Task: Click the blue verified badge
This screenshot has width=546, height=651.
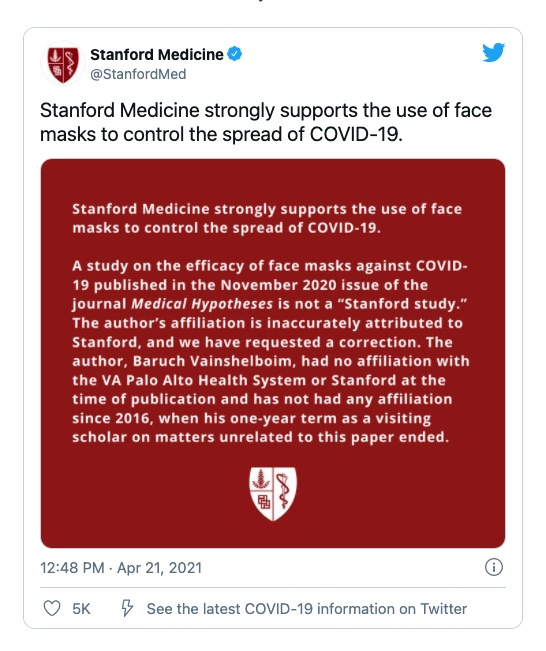Action: 235,54
